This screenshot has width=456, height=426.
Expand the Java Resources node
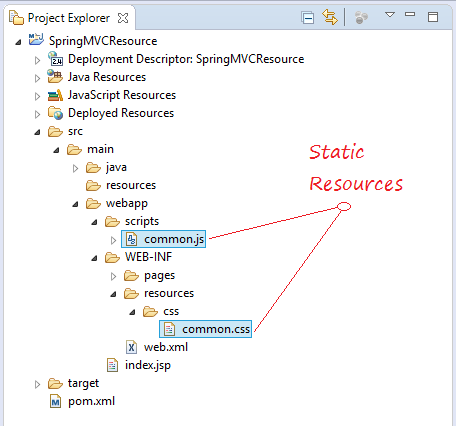[x=37, y=78]
